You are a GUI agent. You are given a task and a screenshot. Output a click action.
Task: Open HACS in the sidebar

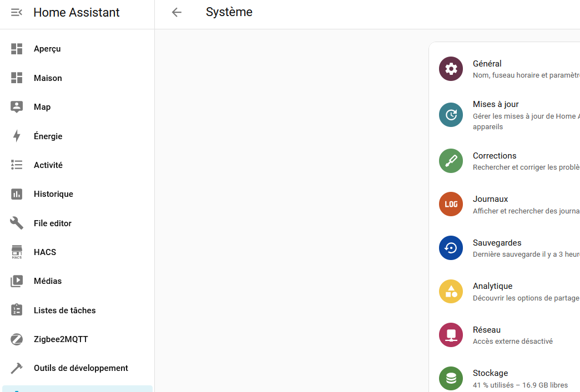pyautogui.click(x=45, y=252)
